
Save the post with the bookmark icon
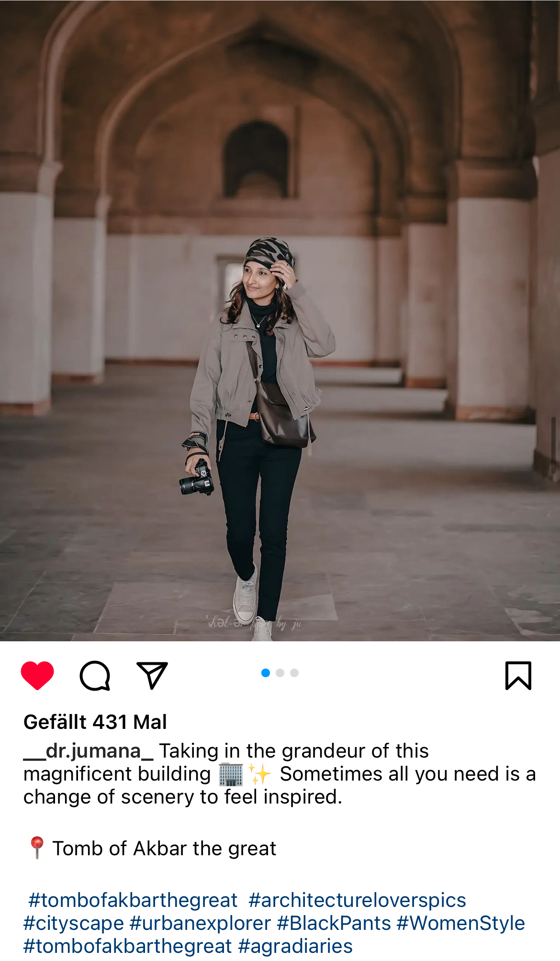coord(518,676)
